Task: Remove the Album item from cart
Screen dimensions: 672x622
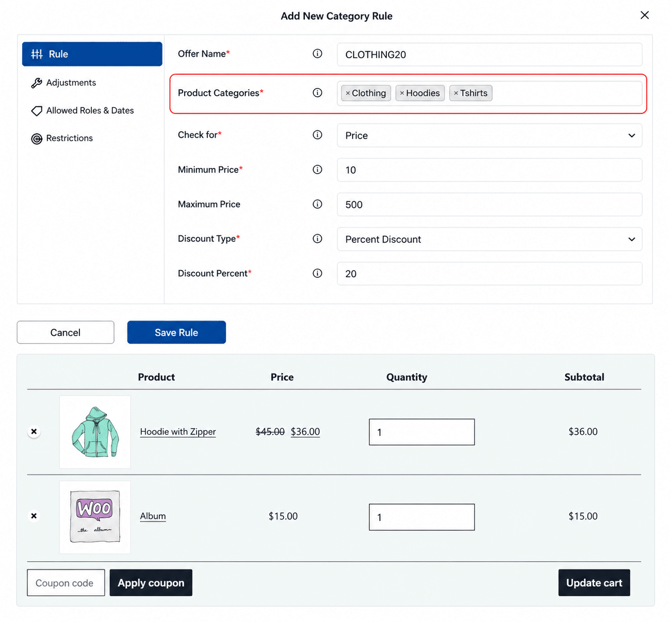Action: click(34, 516)
